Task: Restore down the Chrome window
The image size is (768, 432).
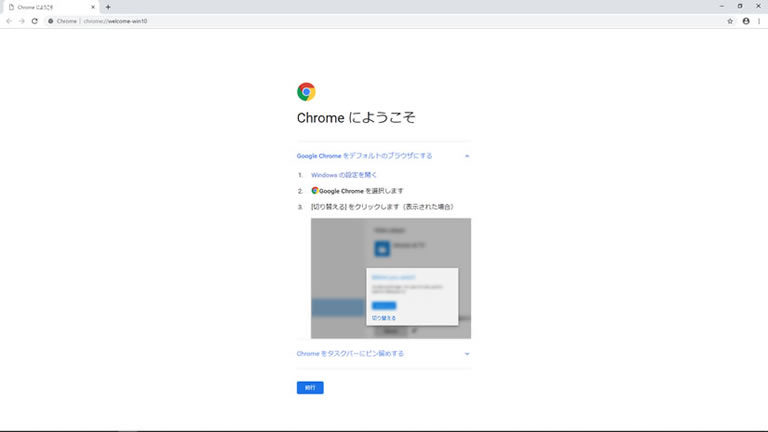Action: tap(740, 6)
